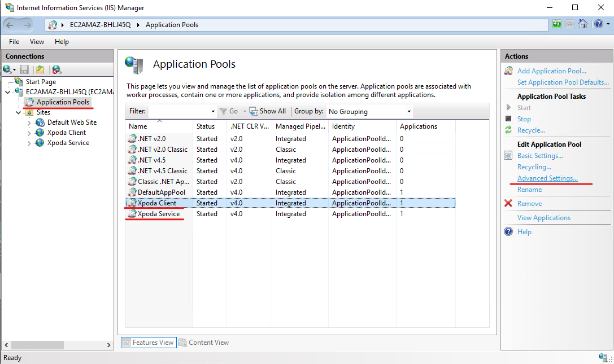Click the Add Application Pool link
Image resolution: width=614 pixels, height=364 pixels.
click(552, 71)
